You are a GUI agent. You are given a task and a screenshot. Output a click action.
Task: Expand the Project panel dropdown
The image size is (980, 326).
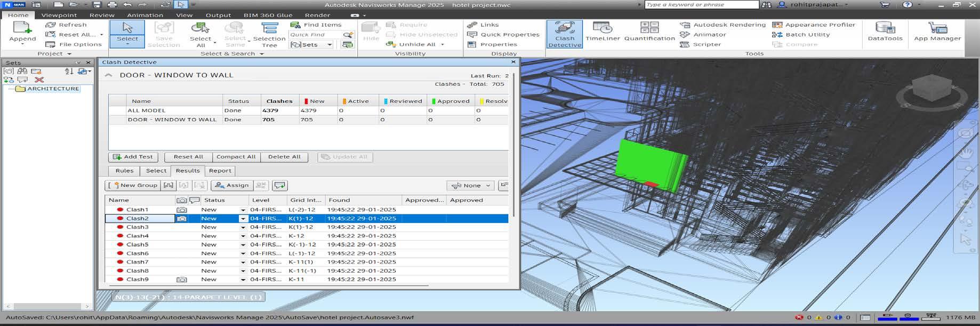tap(69, 54)
